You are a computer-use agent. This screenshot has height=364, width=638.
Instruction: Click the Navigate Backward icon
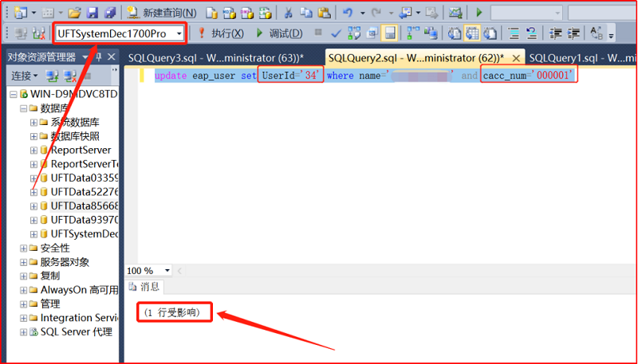click(405, 13)
